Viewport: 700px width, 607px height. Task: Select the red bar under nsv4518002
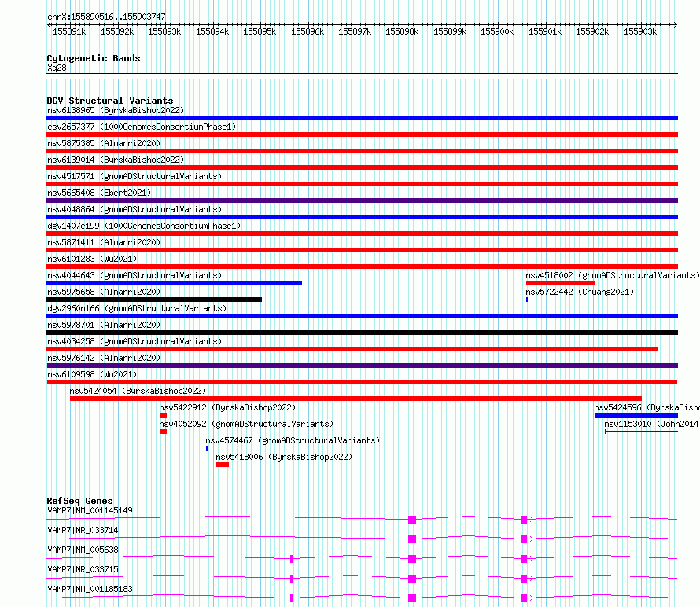(560, 283)
